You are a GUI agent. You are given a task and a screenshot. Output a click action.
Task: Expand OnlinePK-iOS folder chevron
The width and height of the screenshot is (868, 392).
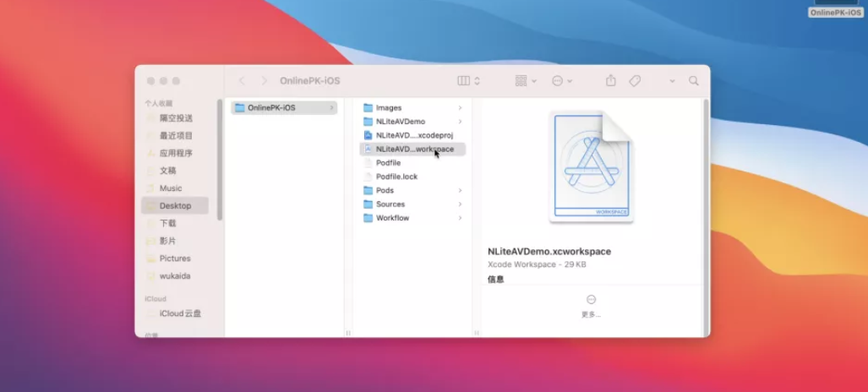tap(331, 108)
